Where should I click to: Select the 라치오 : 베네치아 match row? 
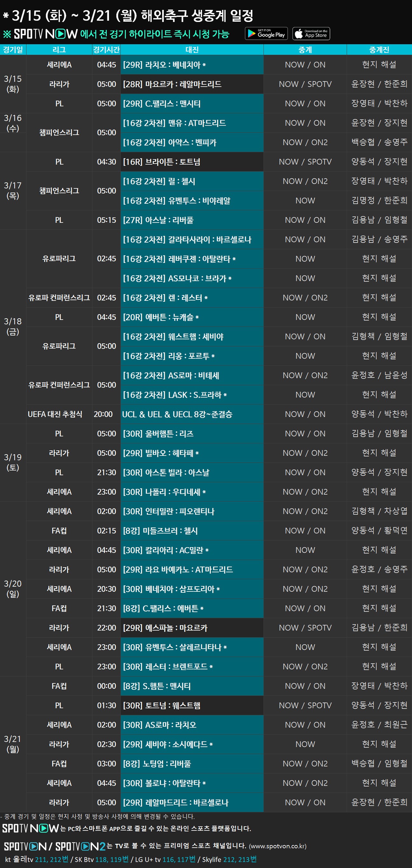click(x=192, y=65)
